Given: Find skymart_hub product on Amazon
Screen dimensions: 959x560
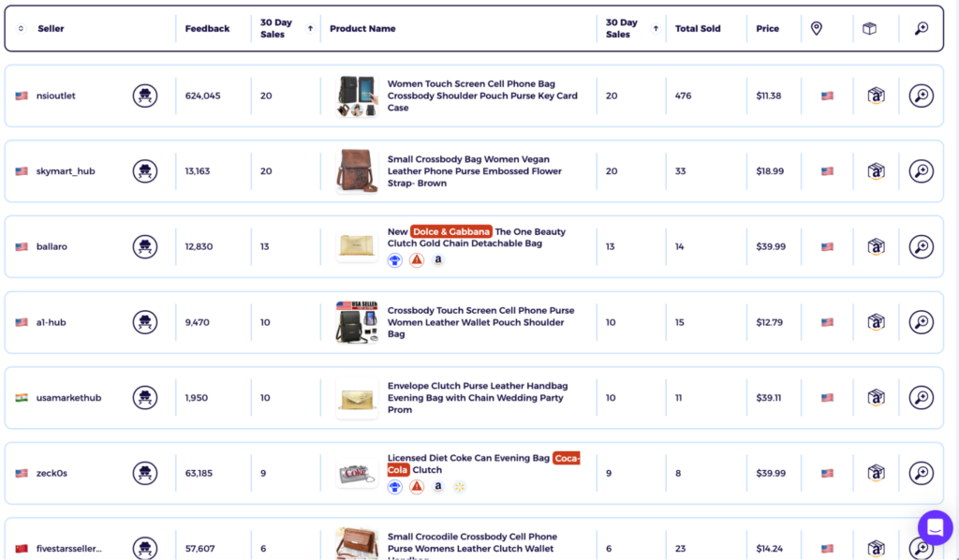Looking at the screenshot, I should coord(876,171).
